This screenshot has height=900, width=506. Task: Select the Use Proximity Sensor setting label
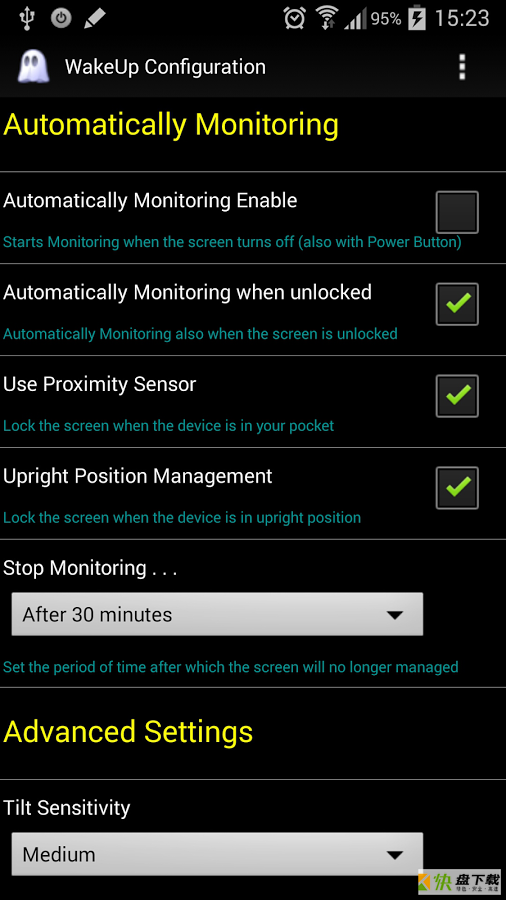99,384
